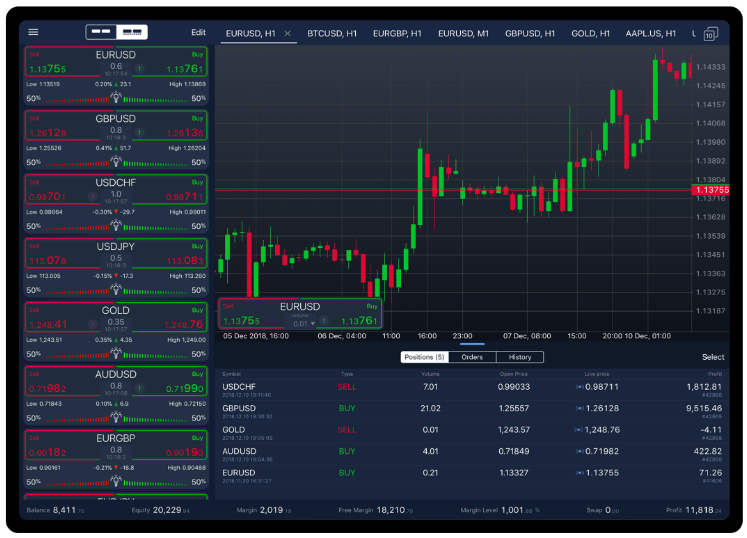This screenshot has height=538, width=747.
Task: Tap the volume badge on USDCHF card
Action: pos(92,196)
